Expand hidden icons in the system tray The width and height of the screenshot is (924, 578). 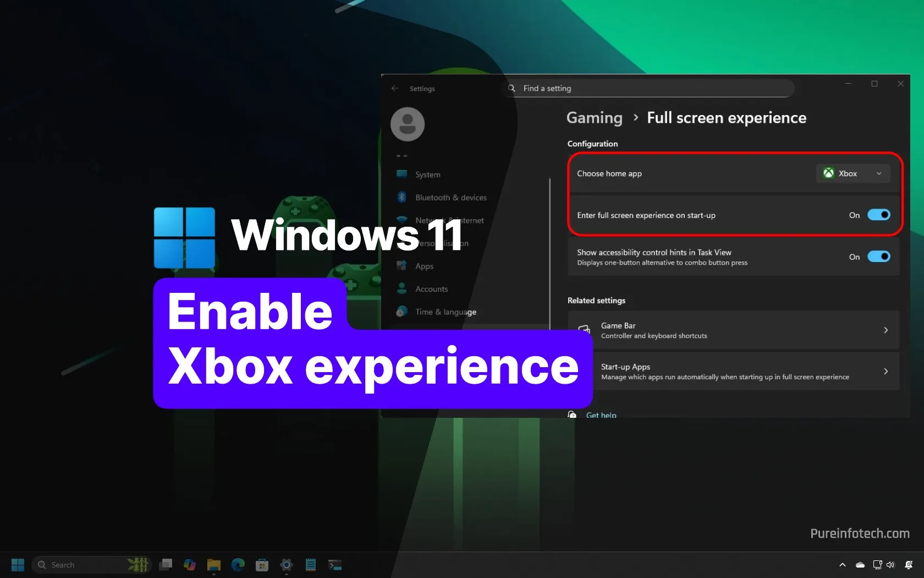point(842,564)
